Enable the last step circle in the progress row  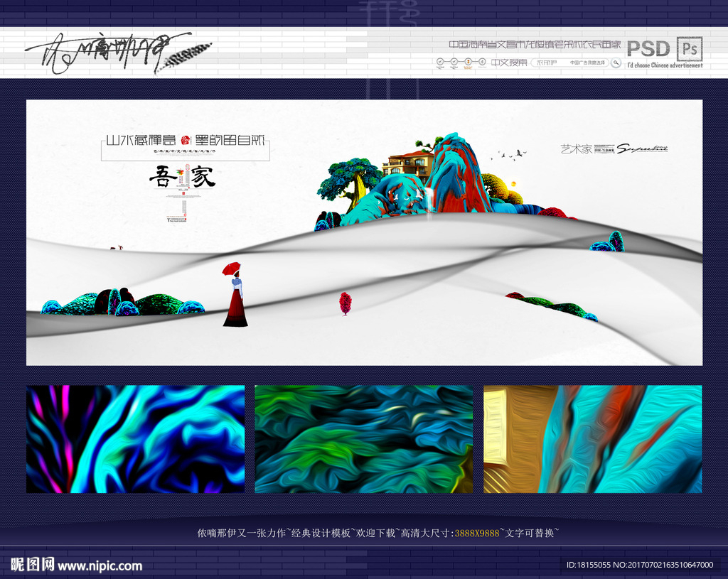click(x=482, y=61)
